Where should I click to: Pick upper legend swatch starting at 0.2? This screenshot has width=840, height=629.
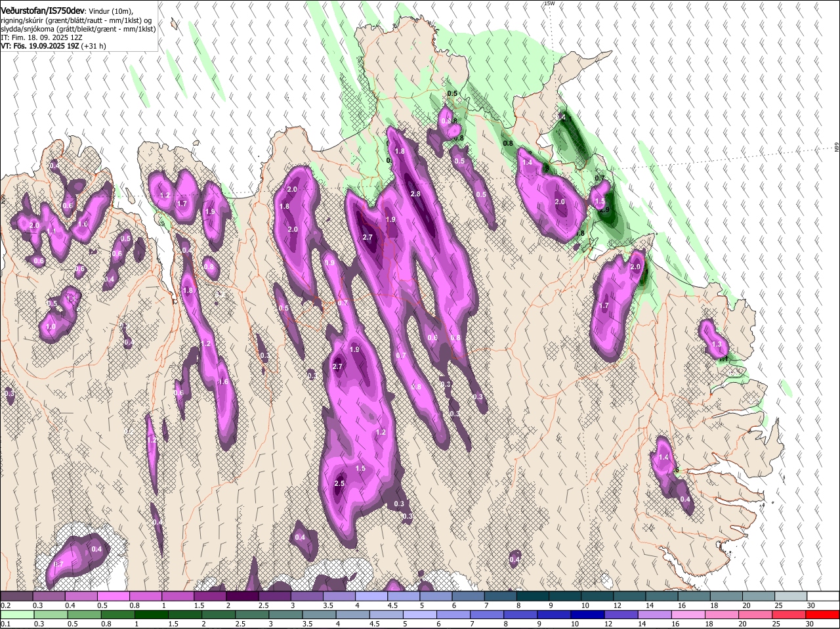[16, 596]
